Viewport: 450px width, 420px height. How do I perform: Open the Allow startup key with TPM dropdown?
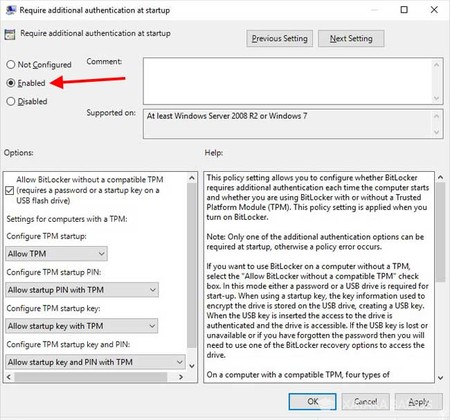tap(82, 326)
